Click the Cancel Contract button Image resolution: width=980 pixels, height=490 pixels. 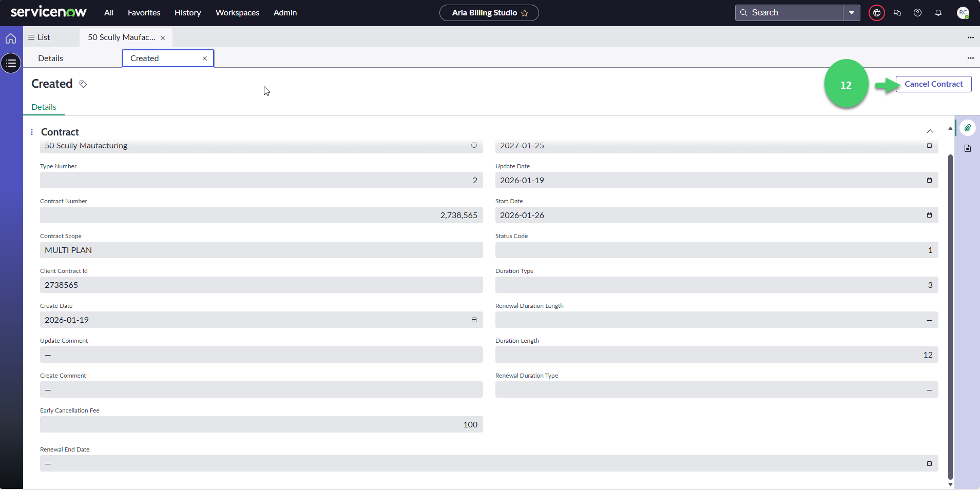(x=933, y=84)
